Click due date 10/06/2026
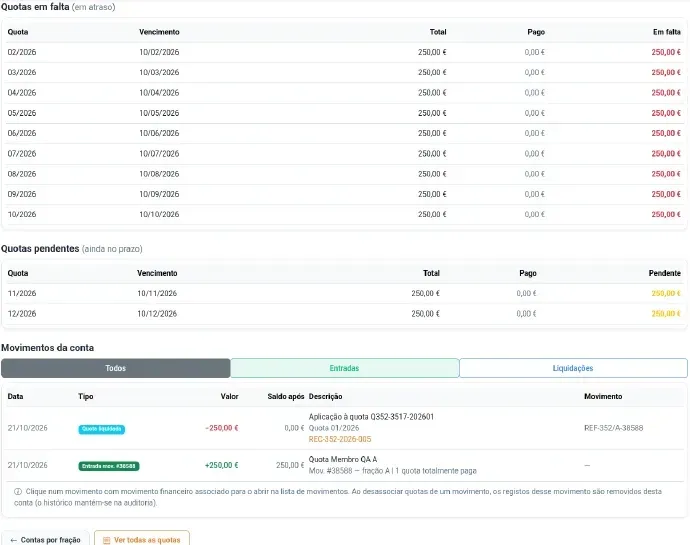690x545 pixels. click(x=159, y=133)
